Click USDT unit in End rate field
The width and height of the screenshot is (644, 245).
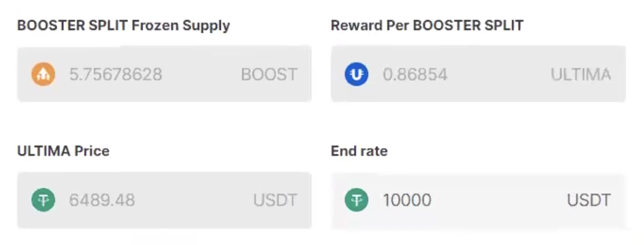point(589,200)
